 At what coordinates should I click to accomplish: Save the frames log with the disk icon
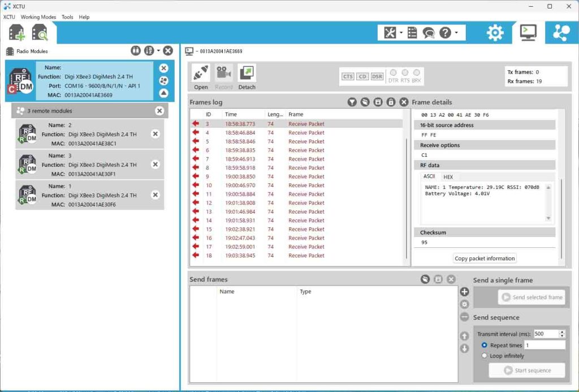click(x=378, y=102)
